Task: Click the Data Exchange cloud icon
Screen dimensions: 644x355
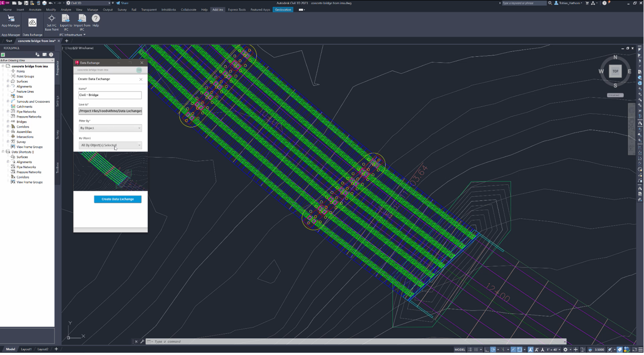Action: point(32,22)
